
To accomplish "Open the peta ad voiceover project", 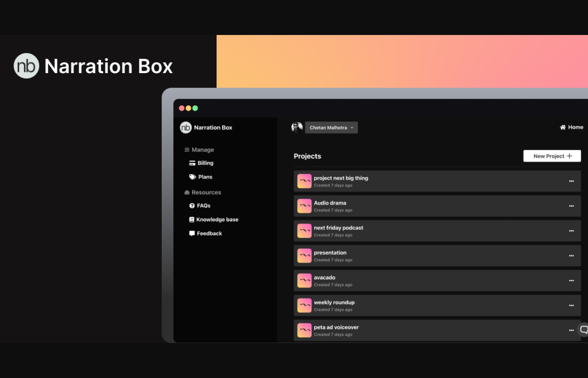I will pyautogui.click(x=336, y=328).
